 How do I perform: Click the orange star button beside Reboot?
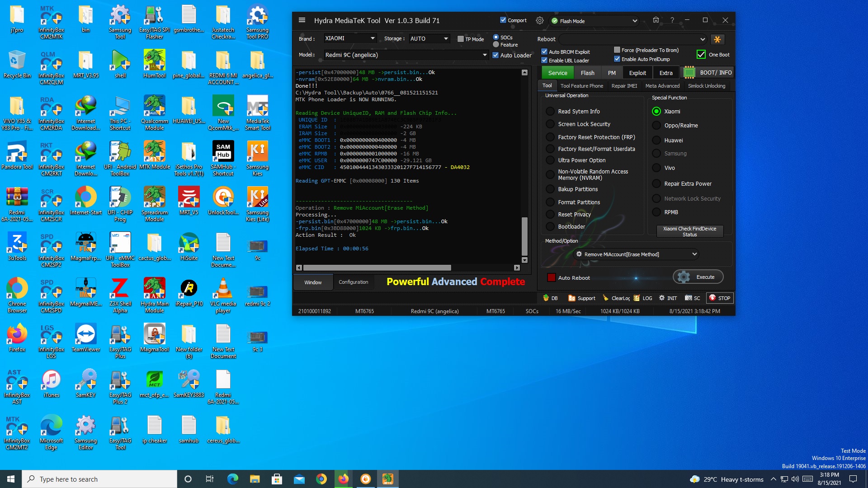pos(717,39)
